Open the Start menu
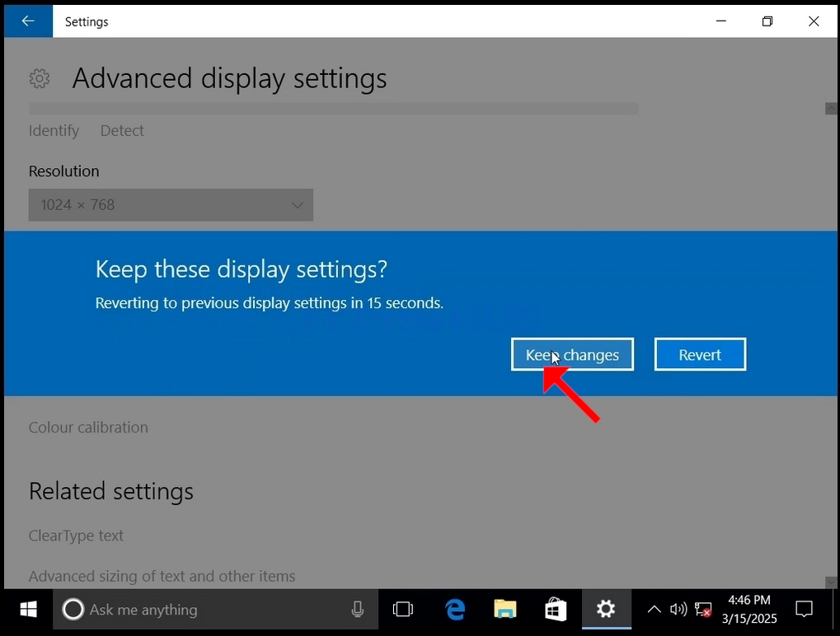 [28, 610]
